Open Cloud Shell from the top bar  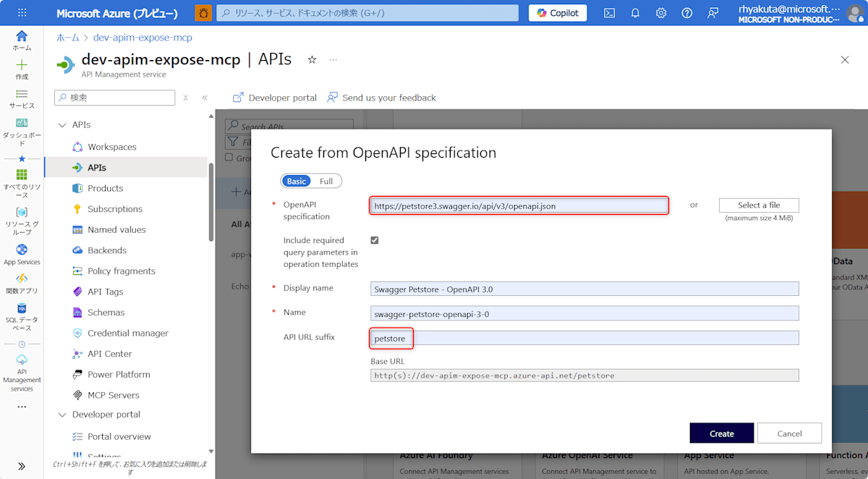[x=609, y=13]
